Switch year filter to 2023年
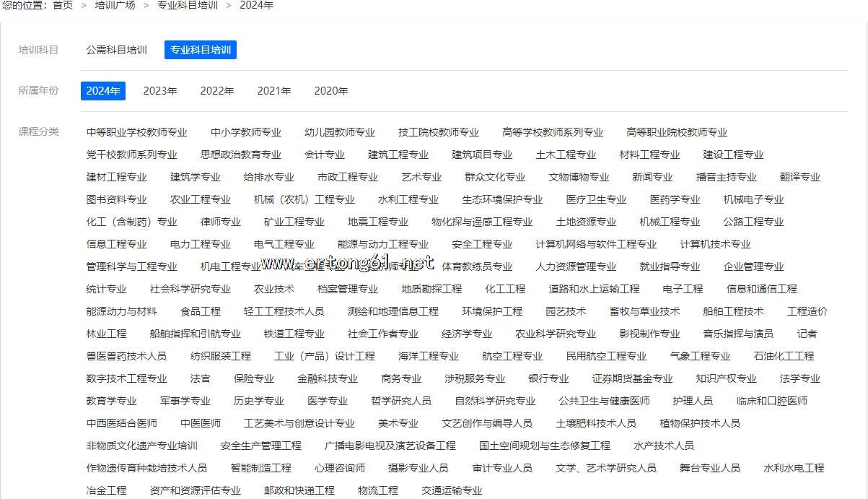Screen dimensions: 868x499 pyautogui.click(x=160, y=91)
